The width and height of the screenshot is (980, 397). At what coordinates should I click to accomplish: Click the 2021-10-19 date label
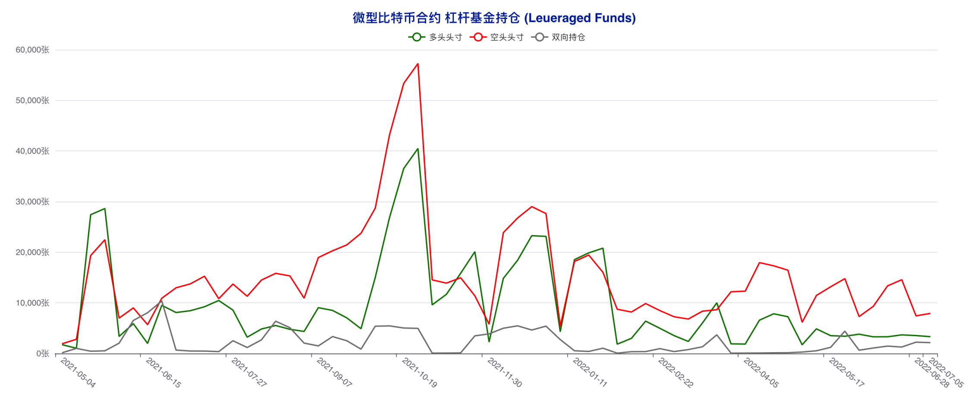pos(420,373)
